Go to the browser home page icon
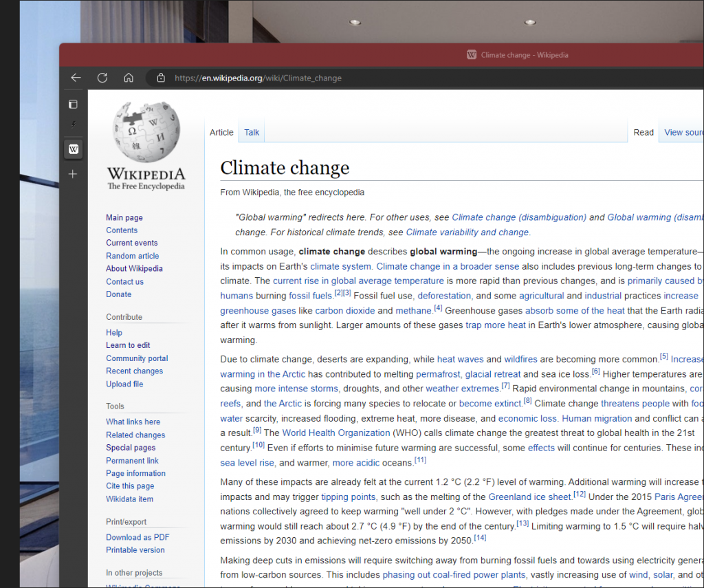 (129, 78)
